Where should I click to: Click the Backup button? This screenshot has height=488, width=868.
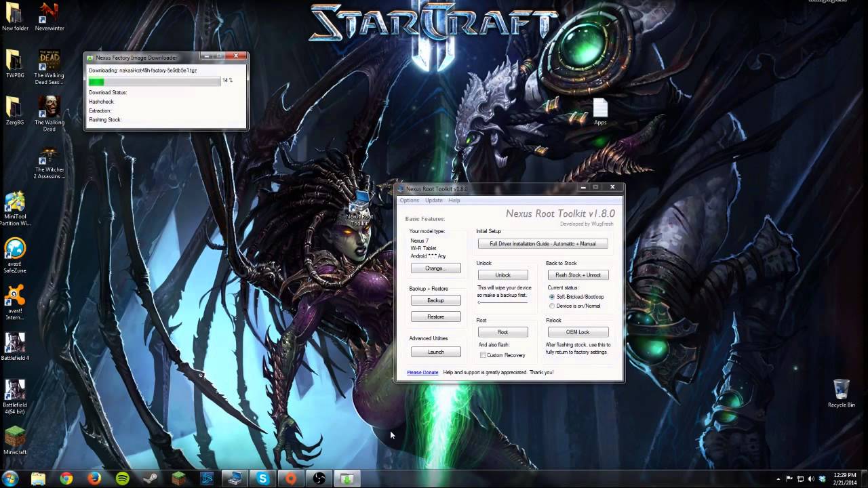435,300
